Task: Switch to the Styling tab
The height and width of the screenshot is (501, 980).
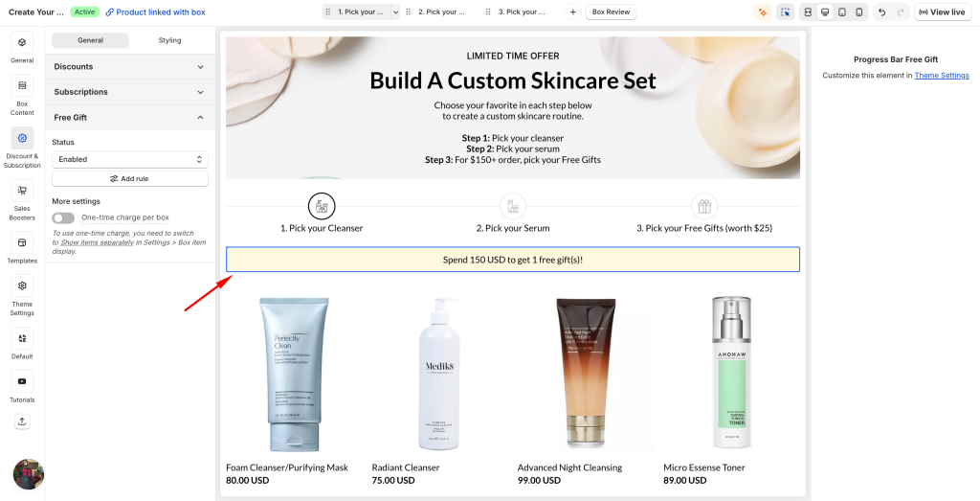Action: 169,40
